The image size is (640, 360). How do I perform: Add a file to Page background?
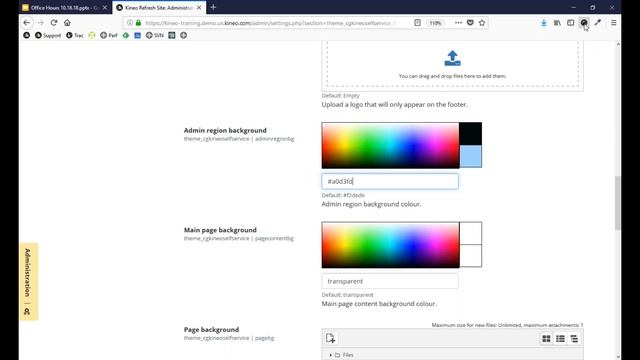(x=330, y=338)
